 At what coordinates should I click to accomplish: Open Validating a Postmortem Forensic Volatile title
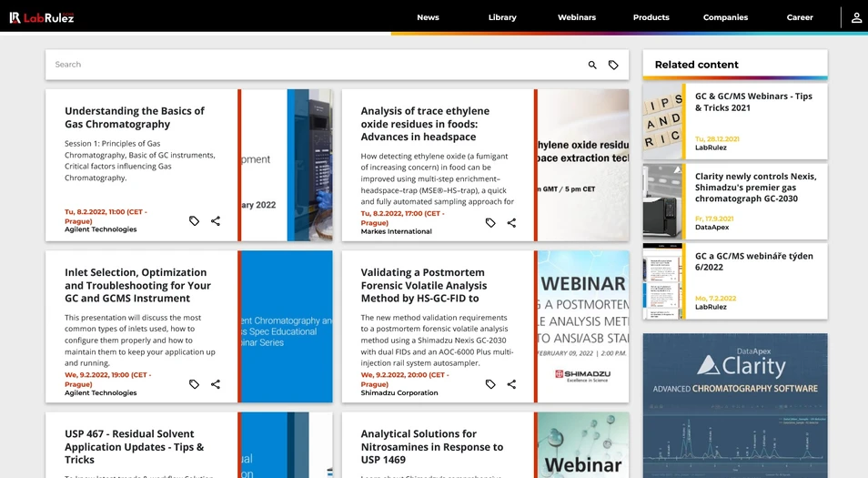(424, 285)
